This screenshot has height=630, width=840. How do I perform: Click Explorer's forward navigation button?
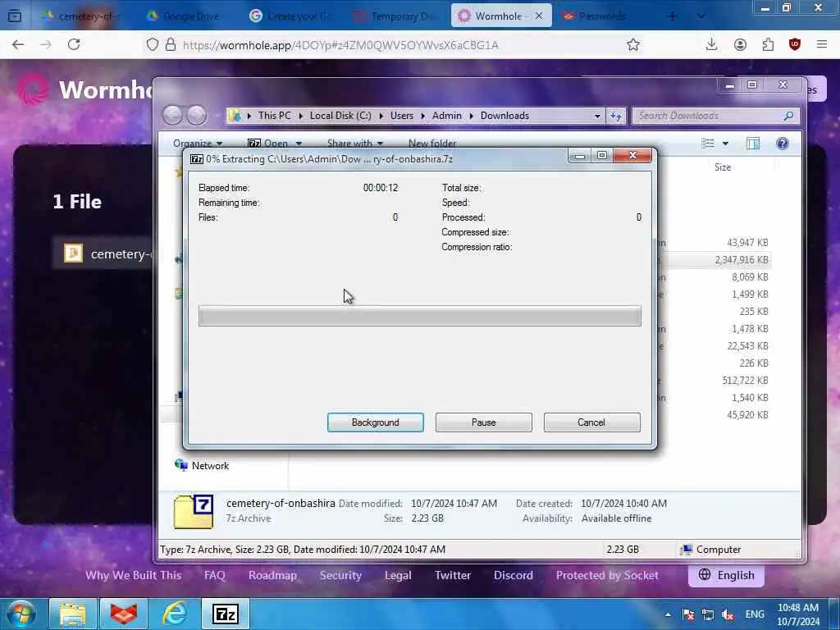point(197,115)
